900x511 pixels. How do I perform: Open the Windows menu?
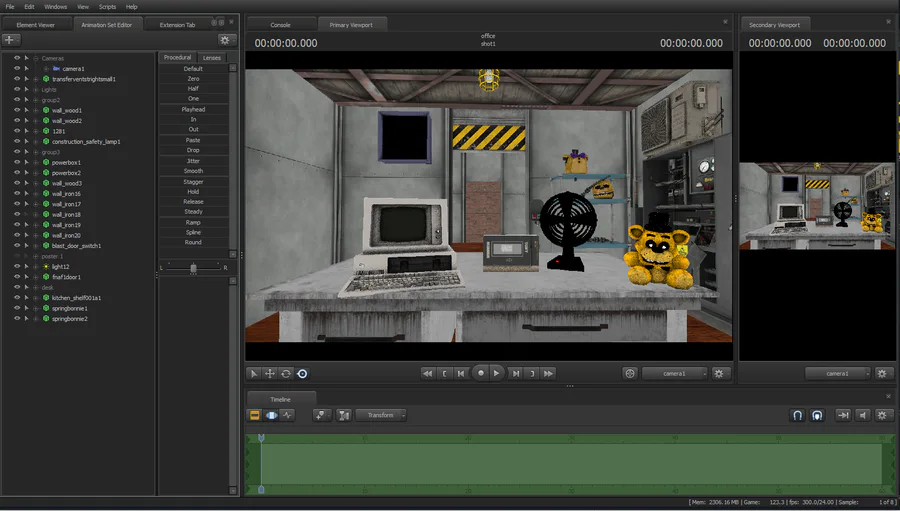pos(56,7)
